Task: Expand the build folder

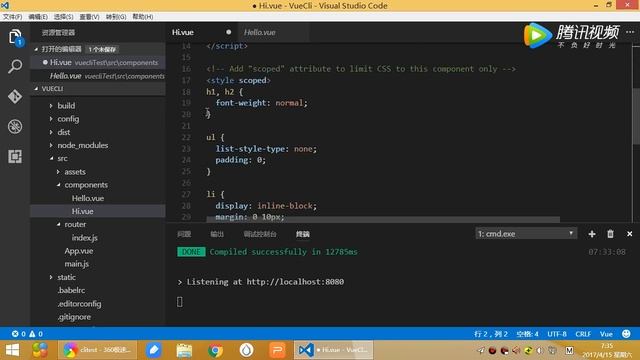Action: 66,106
